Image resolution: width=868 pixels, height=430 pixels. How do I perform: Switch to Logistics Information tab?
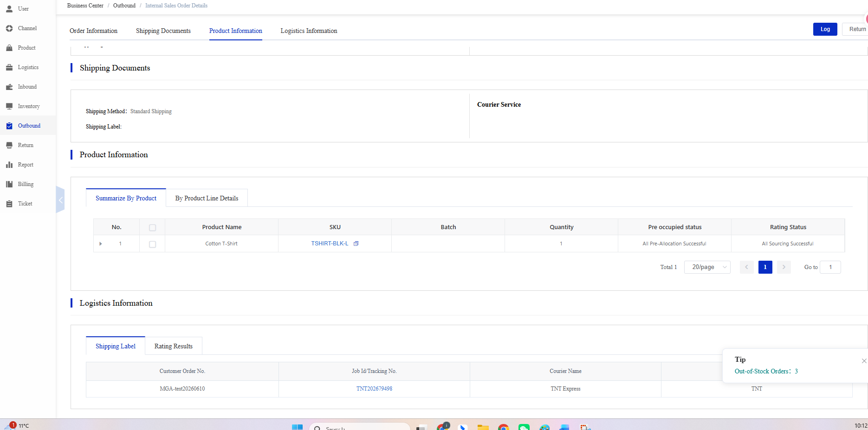[309, 31]
